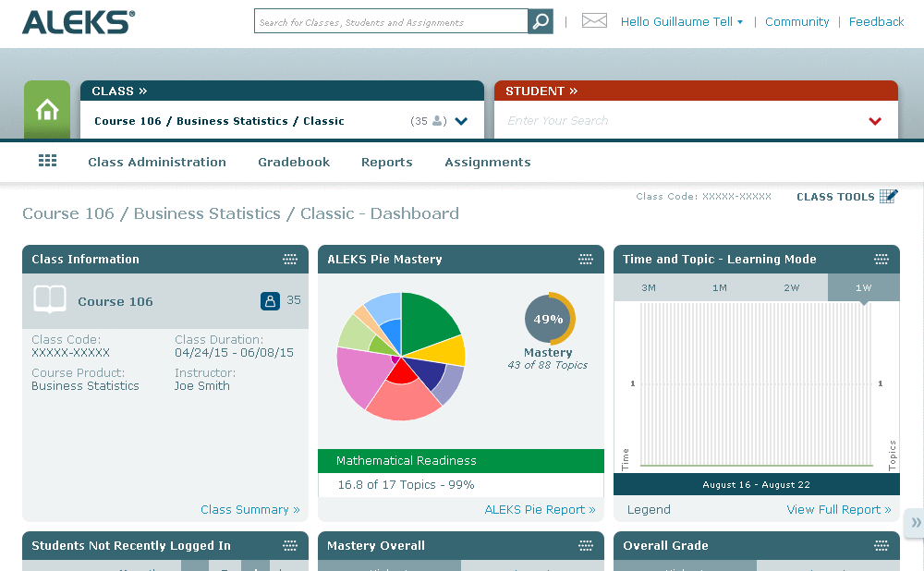Expand the class selector blue chevron
The image size is (924, 571).
461,121
